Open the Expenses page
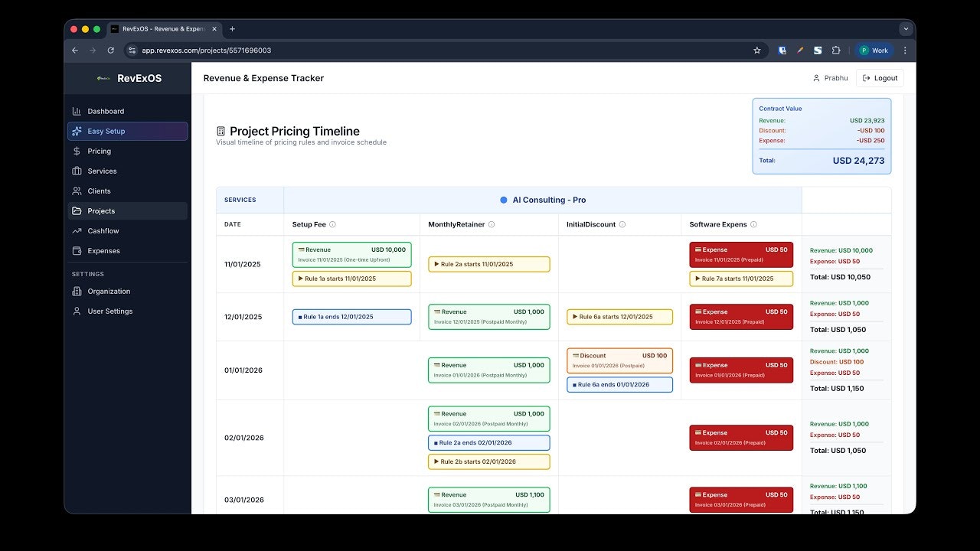The width and height of the screenshot is (980, 551). [x=127, y=250]
